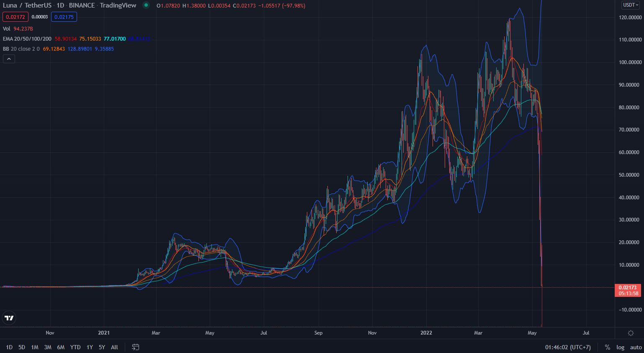Select the Vol indicator legend
The height and width of the screenshot is (353, 644).
pos(7,29)
